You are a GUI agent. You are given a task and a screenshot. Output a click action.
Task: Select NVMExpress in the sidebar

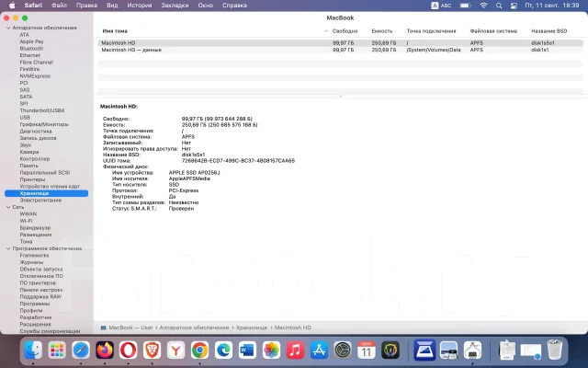point(35,75)
